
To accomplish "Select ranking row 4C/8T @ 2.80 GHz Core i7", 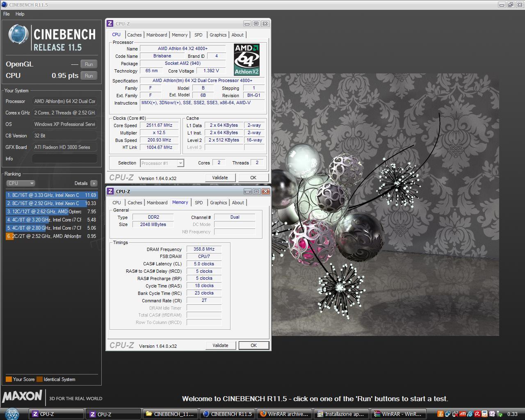I will (52, 228).
